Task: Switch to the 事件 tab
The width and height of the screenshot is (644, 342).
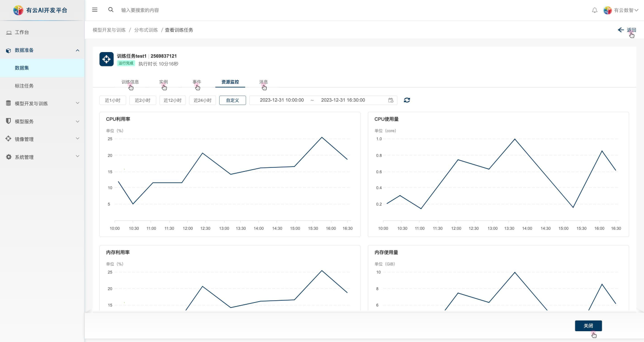Action: 197,82
